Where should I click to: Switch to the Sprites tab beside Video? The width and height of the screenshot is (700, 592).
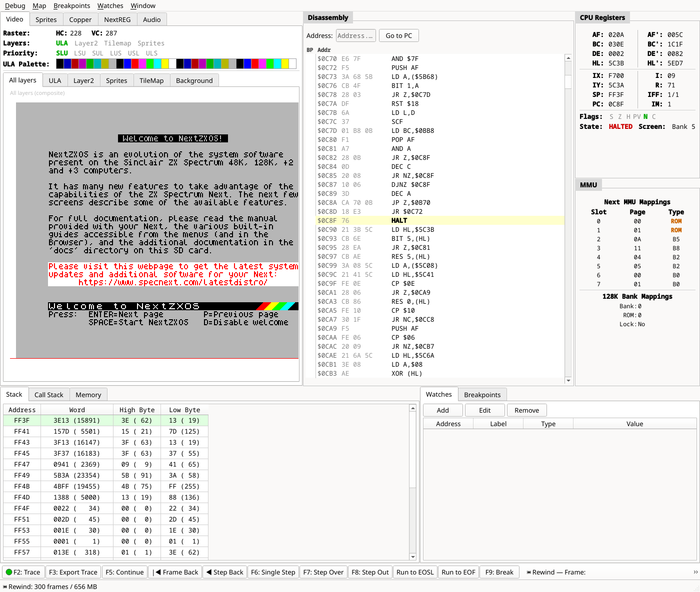(x=46, y=19)
